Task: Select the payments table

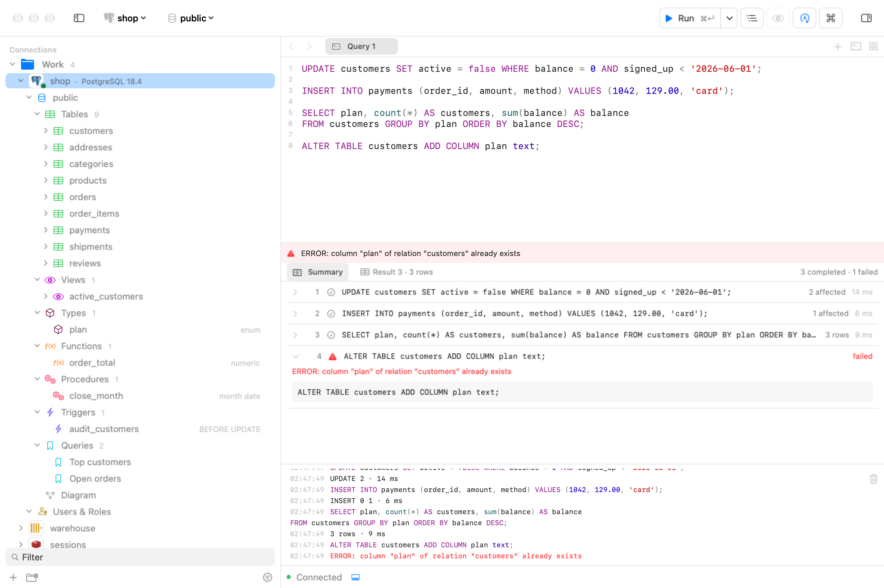Action: point(89,230)
